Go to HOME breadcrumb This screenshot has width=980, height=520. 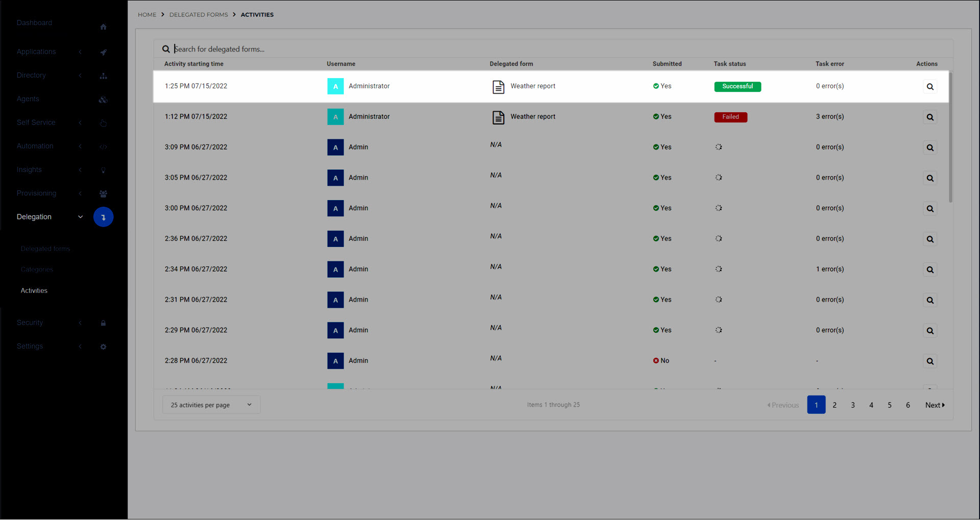point(147,15)
